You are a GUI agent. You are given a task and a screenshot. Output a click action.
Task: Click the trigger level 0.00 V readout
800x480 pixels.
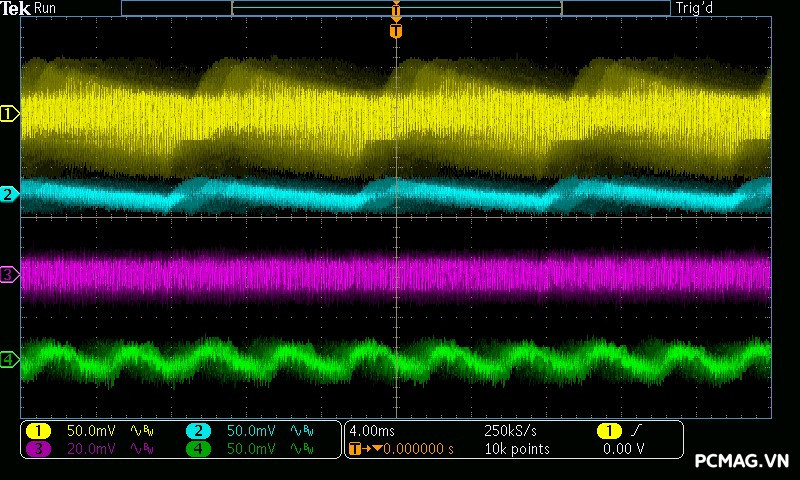coord(623,449)
